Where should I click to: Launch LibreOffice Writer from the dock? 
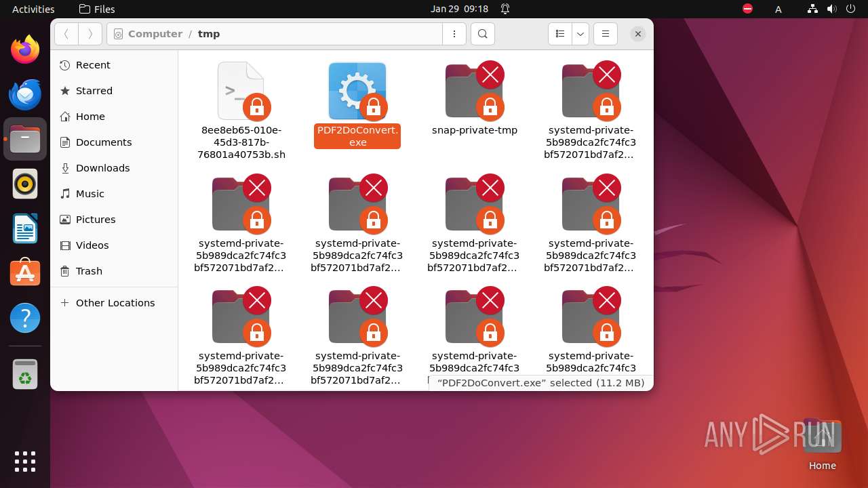click(25, 228)
